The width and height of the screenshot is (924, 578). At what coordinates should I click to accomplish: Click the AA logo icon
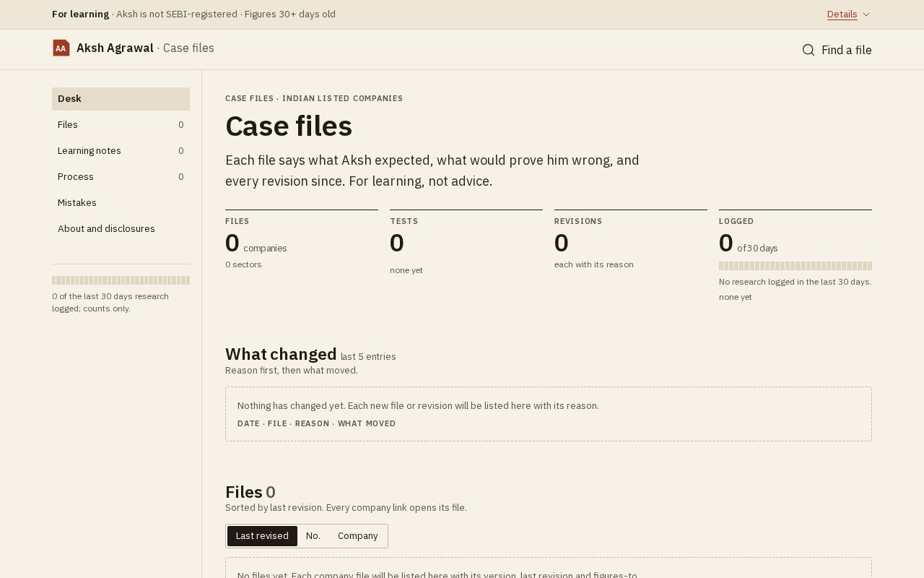[61, 48]
